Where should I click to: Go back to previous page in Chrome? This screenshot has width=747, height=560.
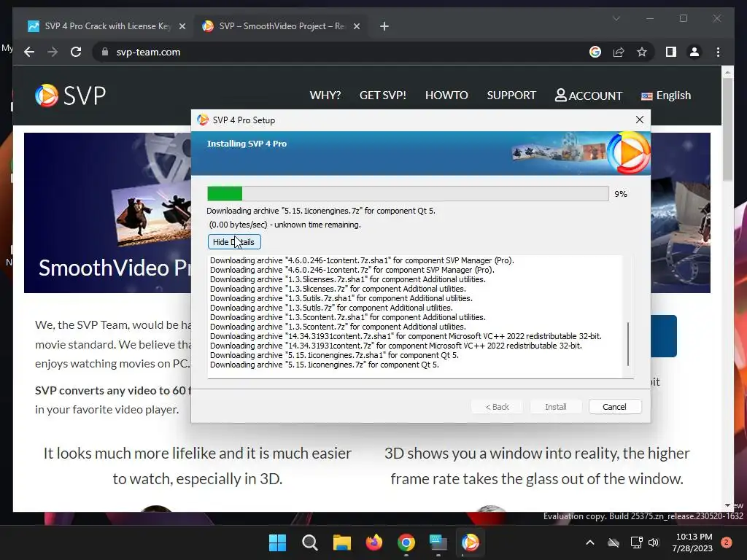29,52
